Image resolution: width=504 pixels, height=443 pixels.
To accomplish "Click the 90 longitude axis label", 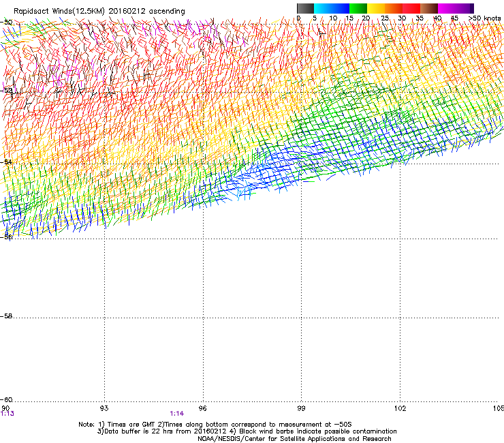I will (x=5, y=408).
